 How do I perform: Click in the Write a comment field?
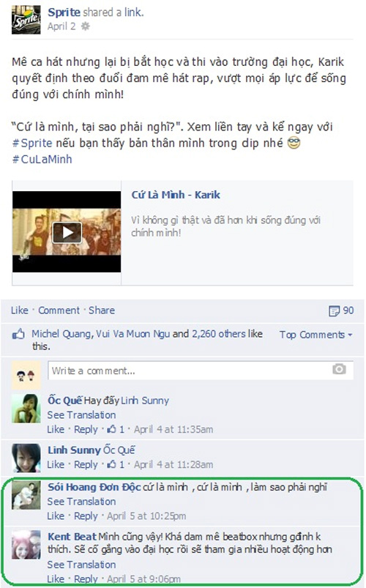201,371
